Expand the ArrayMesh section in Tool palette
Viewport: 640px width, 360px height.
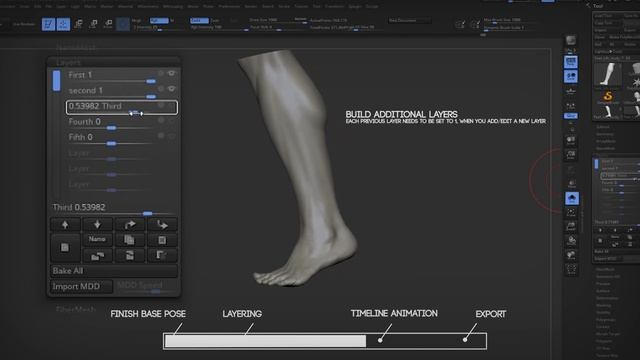click(606, 141)
